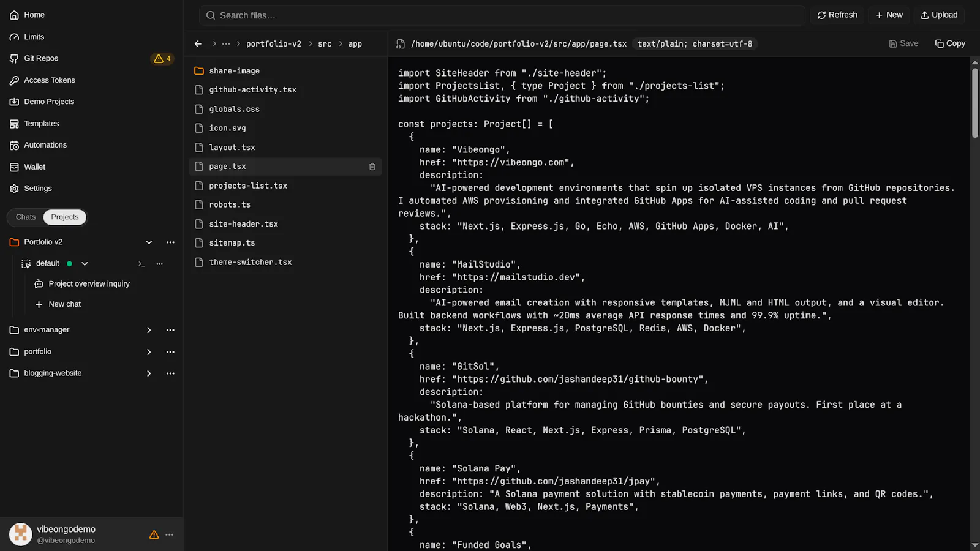The width and height of the screenshot is (980, 551).
Task: Open terminal for default environment
Action: pos(141,264)
